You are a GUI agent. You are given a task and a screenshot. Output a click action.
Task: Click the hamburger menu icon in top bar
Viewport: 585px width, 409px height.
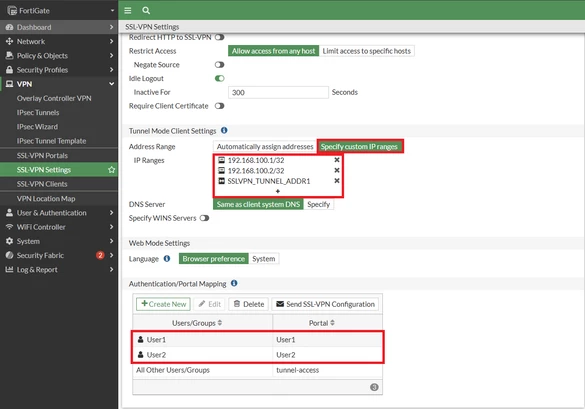[128, 10]
